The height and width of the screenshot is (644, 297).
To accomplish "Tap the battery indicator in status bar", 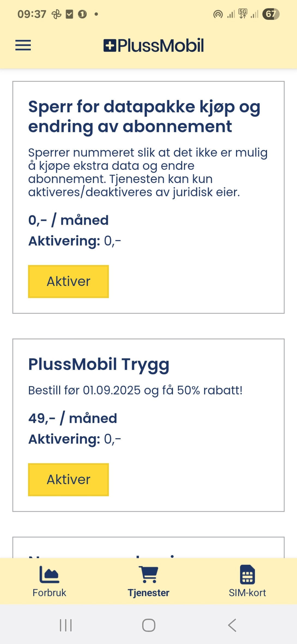I will [271, 14].
